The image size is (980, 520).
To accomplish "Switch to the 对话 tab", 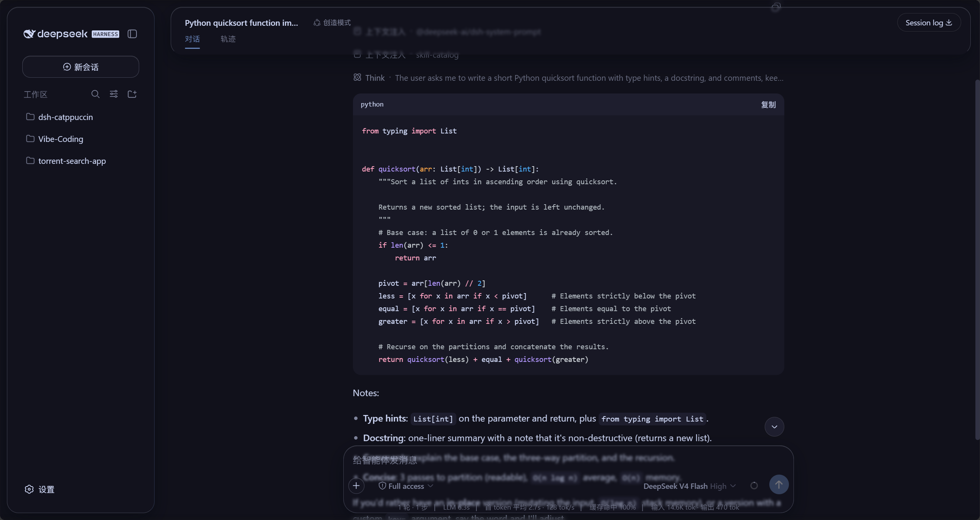I will tap(192, 39).
